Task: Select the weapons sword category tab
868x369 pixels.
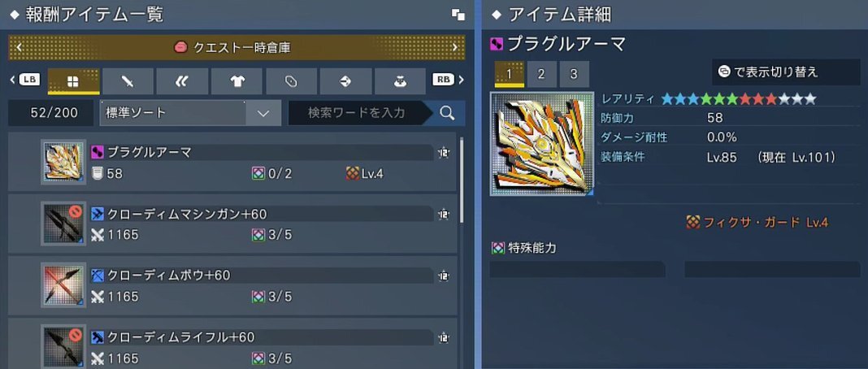Action: point(128,81)
